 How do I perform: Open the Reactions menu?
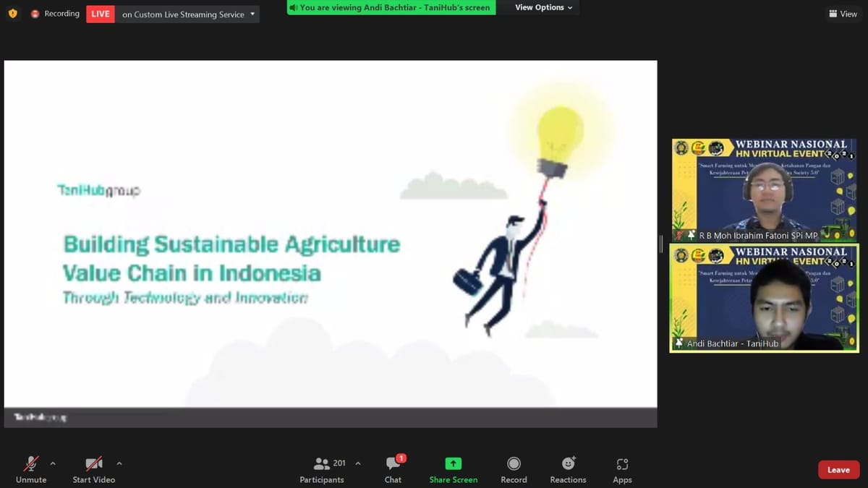(568, 463)
